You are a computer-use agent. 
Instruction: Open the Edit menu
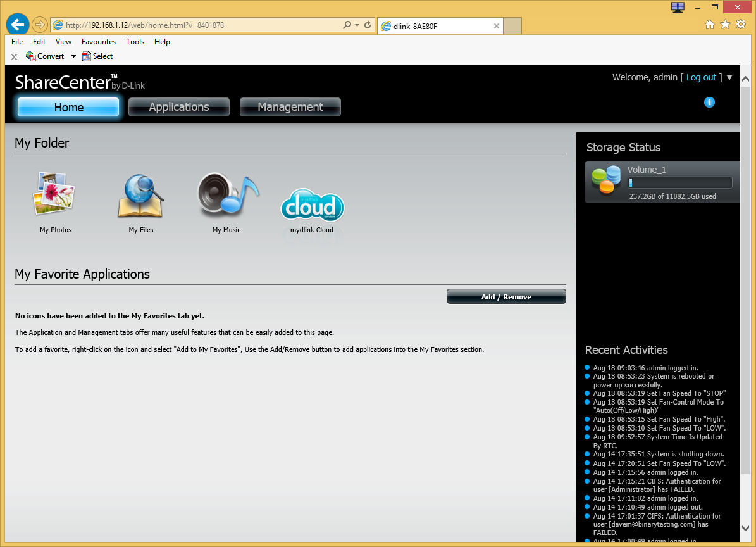(x=39, y=42)
